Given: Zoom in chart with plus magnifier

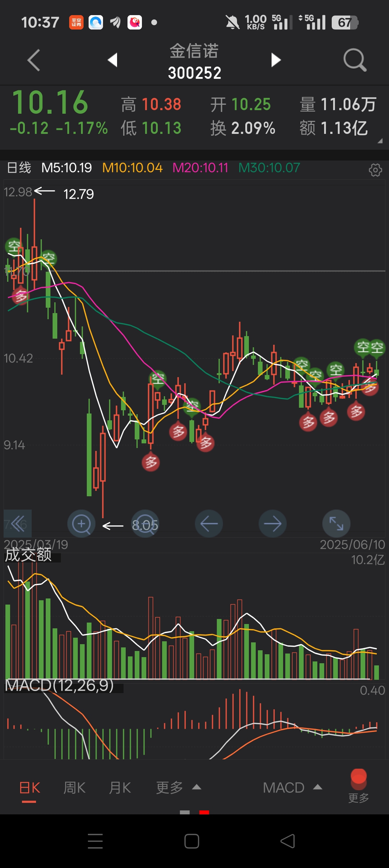Looking at the screenshot, I should (x=81, y=524).
